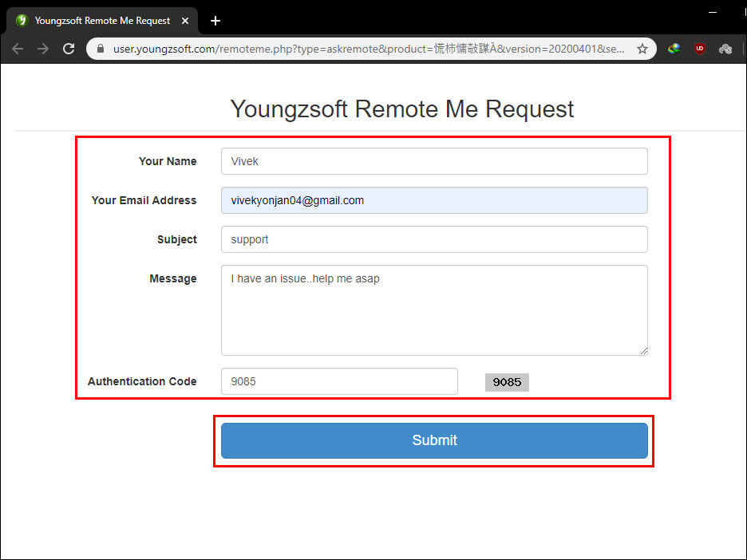View site security via the padlock icon
The image size is (747, 560).
pos(99,48)
